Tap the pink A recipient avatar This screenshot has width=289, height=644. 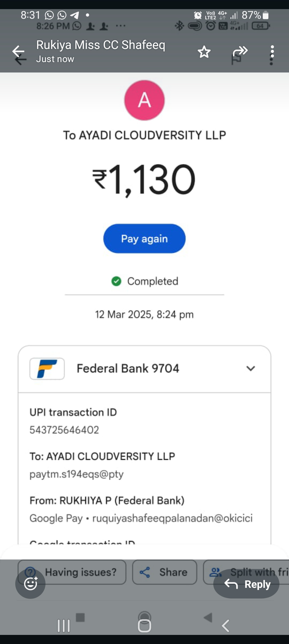[x=144, y=100]
